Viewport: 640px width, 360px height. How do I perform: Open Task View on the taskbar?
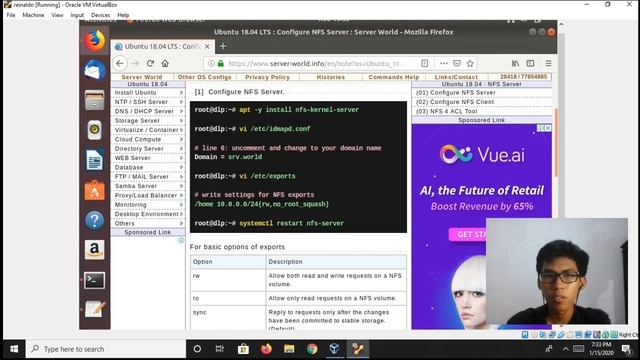click(x=220, y=349)
